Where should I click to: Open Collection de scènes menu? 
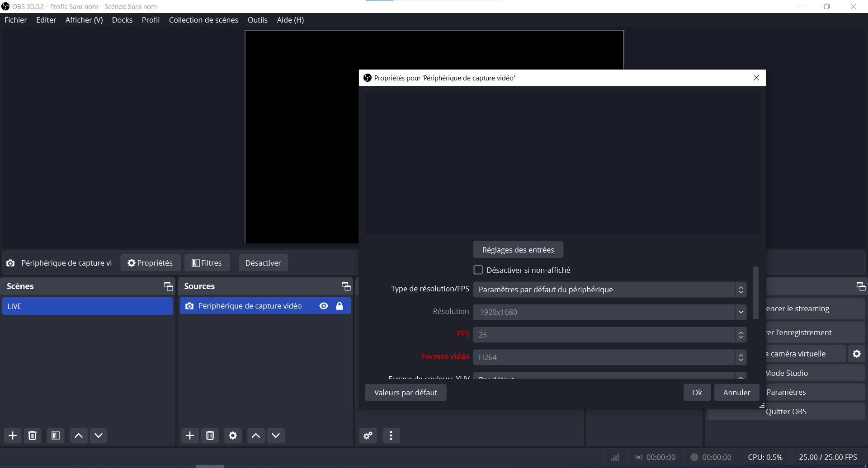[x=203, y=20]
